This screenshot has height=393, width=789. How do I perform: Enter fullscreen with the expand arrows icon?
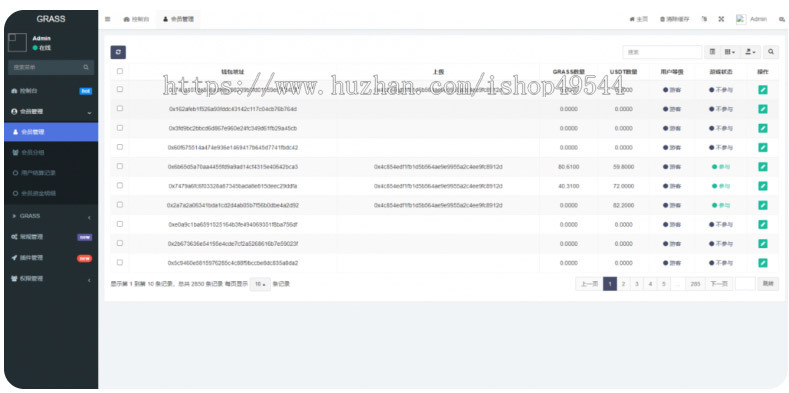[721, 19]
